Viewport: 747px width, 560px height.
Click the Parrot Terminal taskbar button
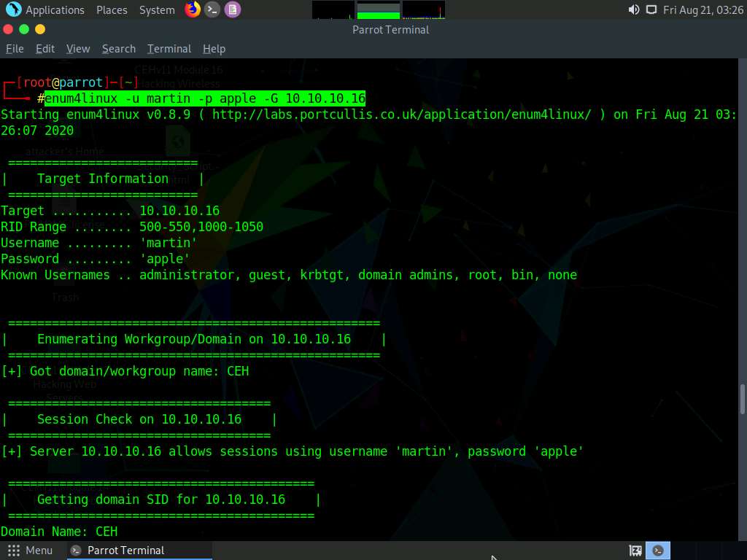140,551
